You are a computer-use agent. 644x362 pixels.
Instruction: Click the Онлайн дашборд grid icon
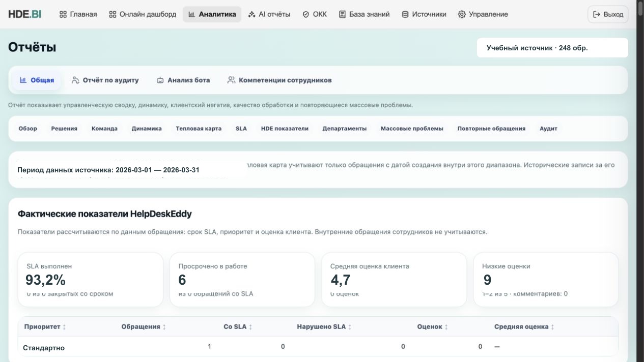(x=113, y=14)
